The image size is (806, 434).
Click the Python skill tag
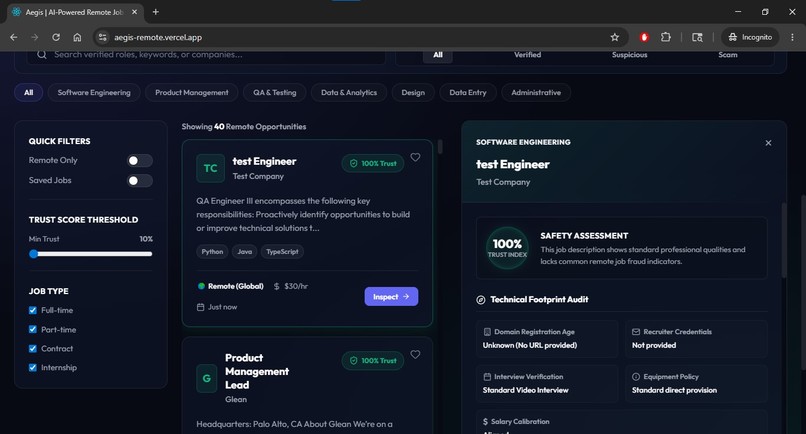[212, 252]
